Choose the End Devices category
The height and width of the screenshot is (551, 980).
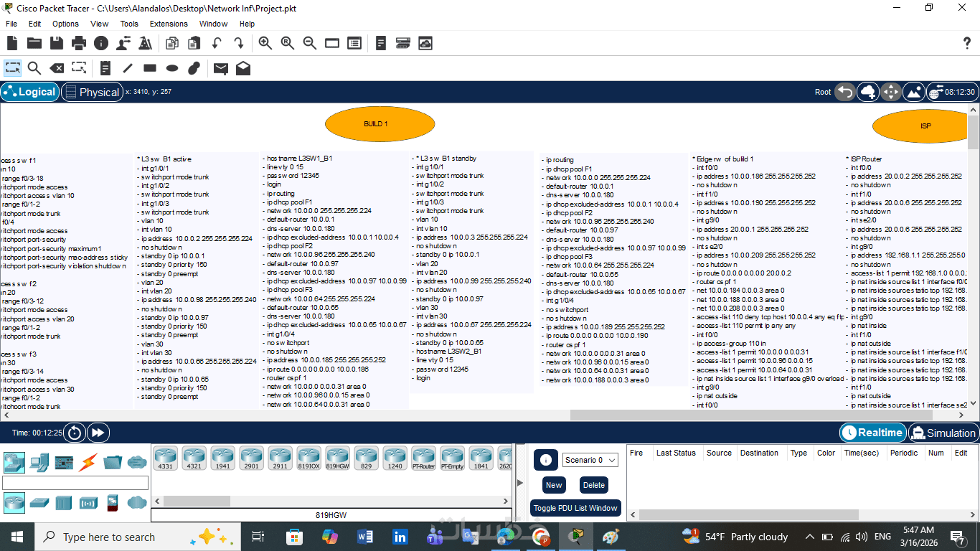coord(39,462)
